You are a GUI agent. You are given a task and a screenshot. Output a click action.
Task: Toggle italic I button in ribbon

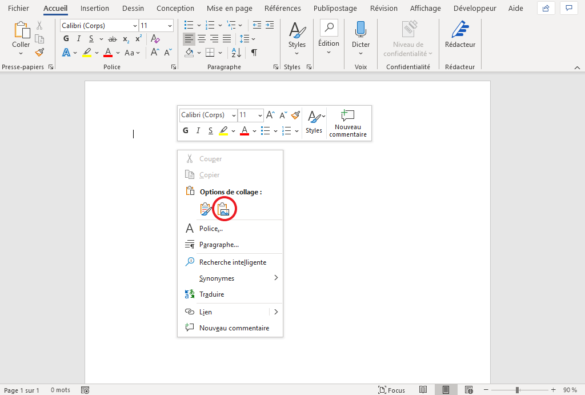(78, 39)
